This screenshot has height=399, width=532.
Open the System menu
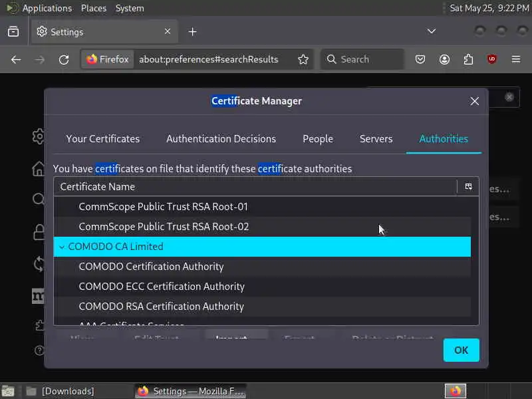point(130,8)
